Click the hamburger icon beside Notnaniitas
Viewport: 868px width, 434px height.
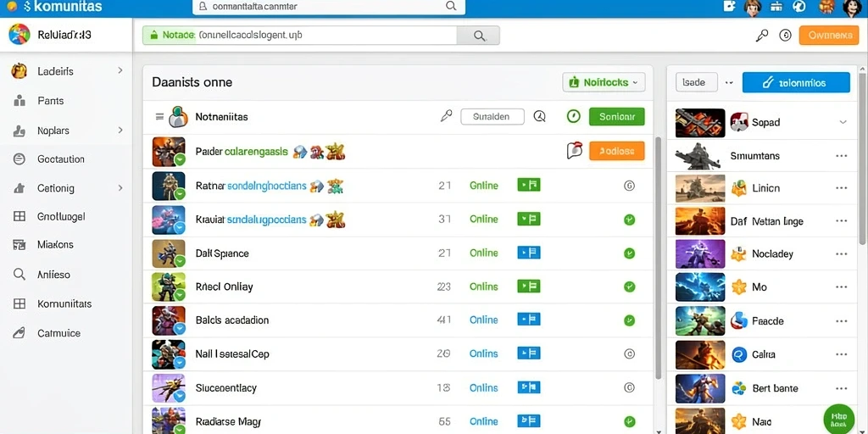pyautogui.click(x=159, y=117)
